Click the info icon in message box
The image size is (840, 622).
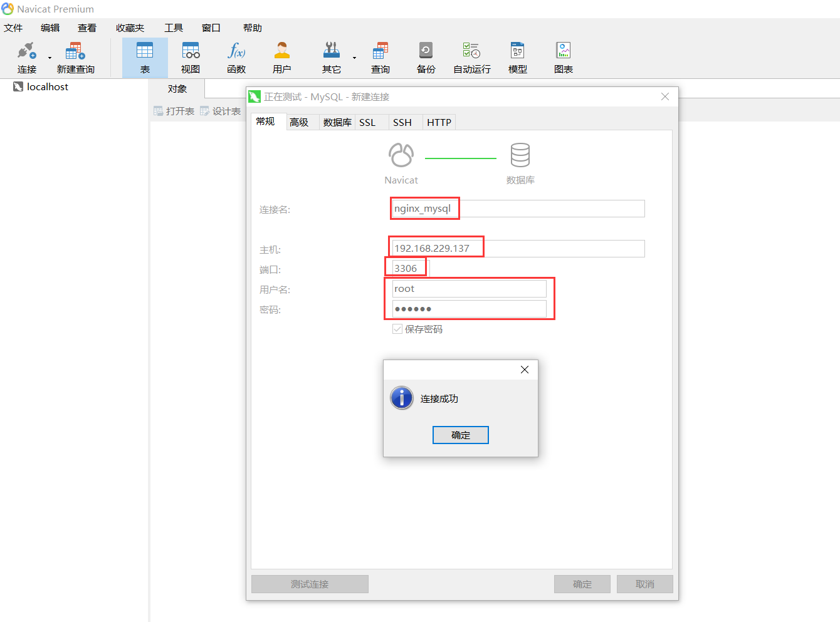[x=402, y=398]
